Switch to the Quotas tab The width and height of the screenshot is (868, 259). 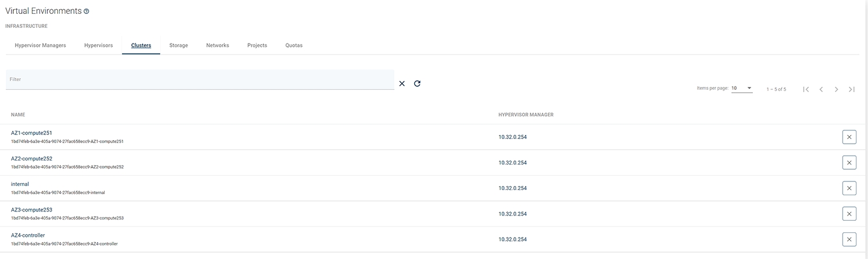[294, 45]
